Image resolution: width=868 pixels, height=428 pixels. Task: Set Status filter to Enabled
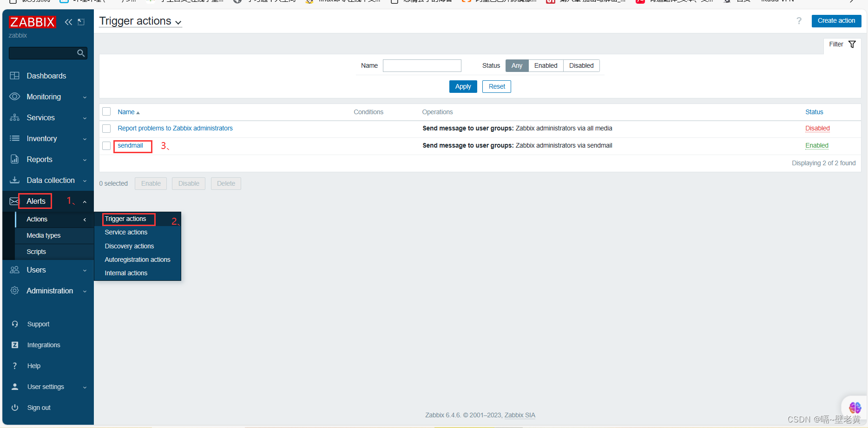pyautogui.click(x=546, y=65)
